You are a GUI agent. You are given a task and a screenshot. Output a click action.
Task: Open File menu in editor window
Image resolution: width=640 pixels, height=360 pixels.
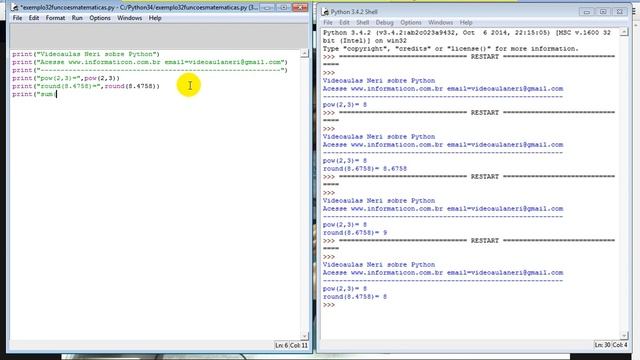17,18
